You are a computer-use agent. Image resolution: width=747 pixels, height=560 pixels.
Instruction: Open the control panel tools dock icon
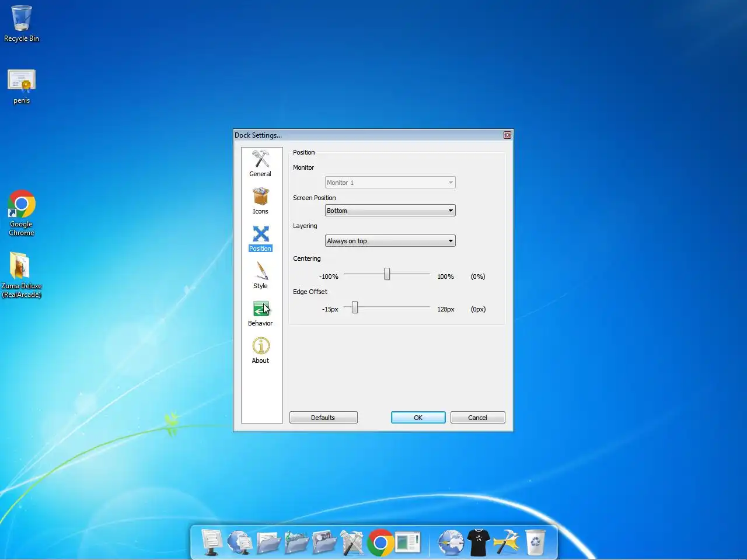click(352, 542)
